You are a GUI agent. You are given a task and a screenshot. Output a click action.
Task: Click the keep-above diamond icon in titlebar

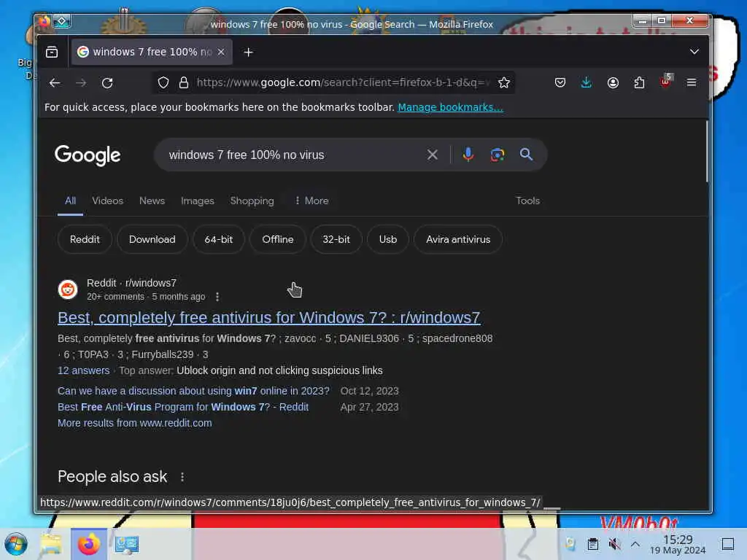(62, 21)
